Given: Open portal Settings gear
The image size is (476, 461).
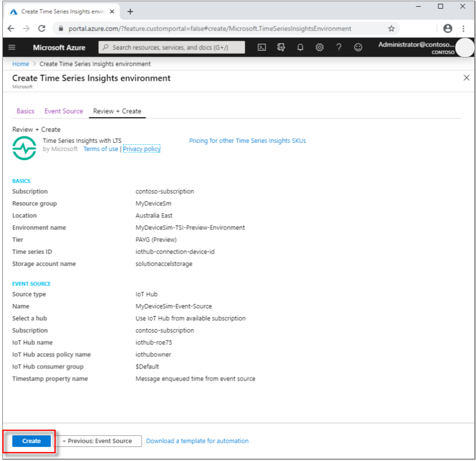Looking at the screenshot, I should point(319,47).
